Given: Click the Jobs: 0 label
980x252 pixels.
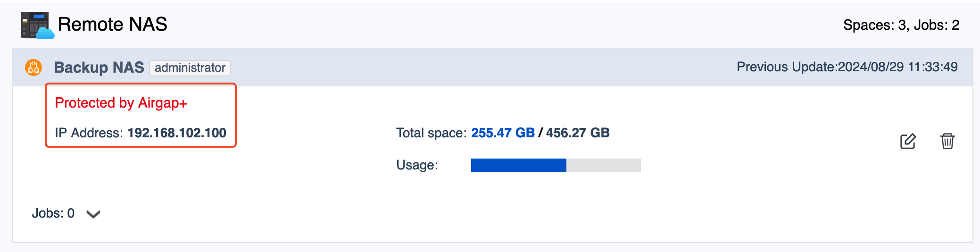Looking at the screenshot, I should pos(53,213).
